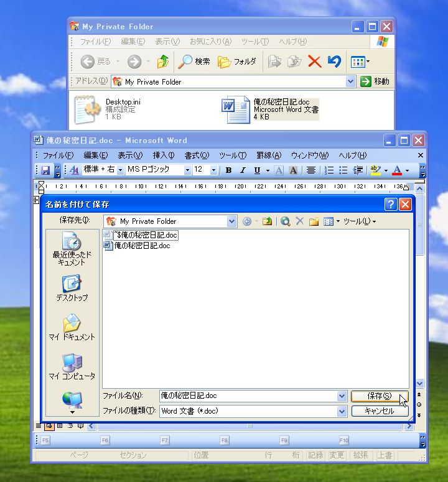448x482 pixels.
Task: Click Explorer red delete X icon
Action: 314,62
